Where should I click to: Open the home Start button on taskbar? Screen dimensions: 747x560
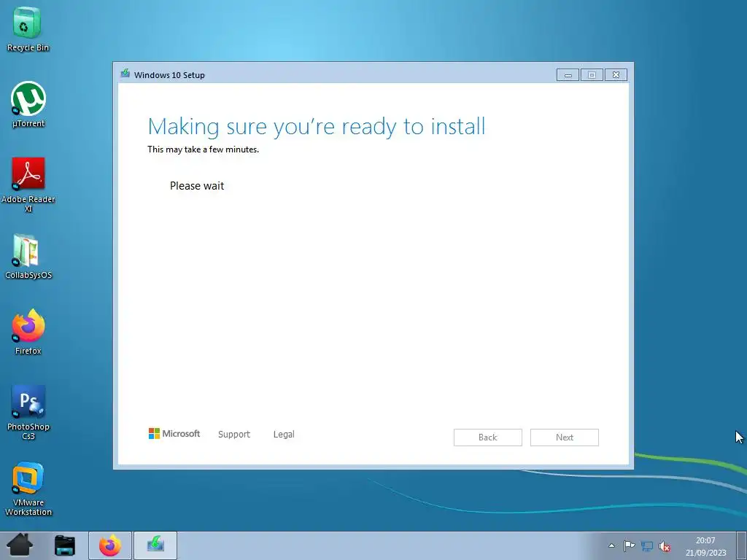click(x=20, y=545)
